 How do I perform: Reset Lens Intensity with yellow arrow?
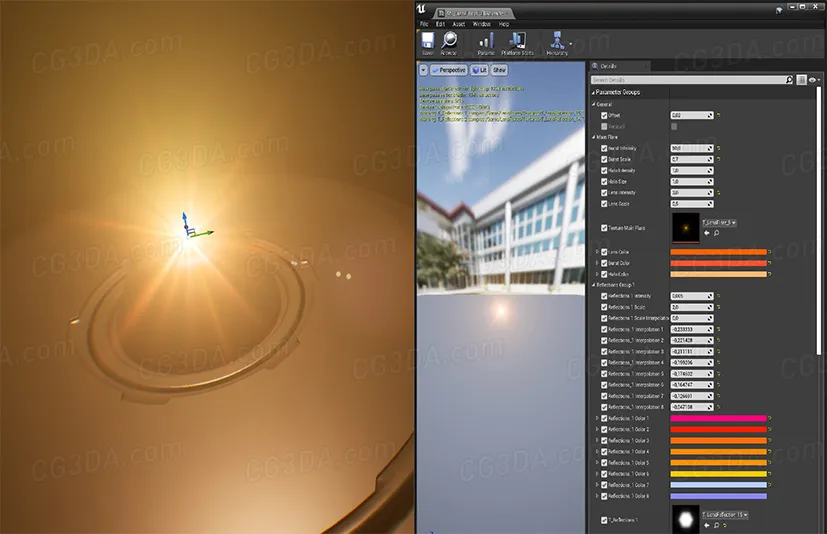pyautogui.click(x=718, y=193)
